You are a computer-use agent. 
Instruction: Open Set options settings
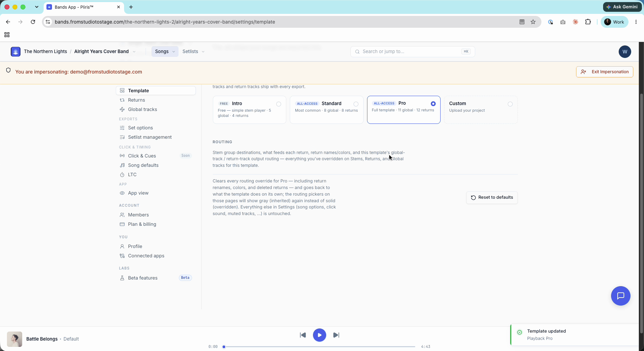pos(156,128)
